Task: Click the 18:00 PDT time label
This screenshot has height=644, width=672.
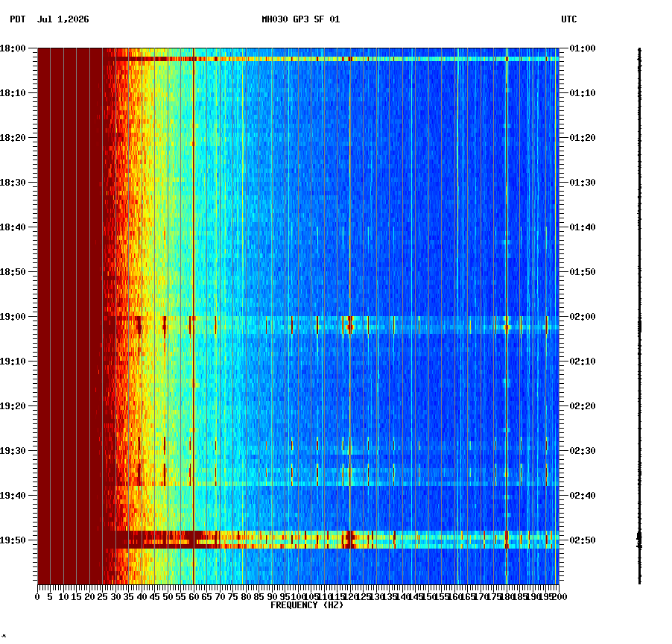Action: [x=13, y=48]
